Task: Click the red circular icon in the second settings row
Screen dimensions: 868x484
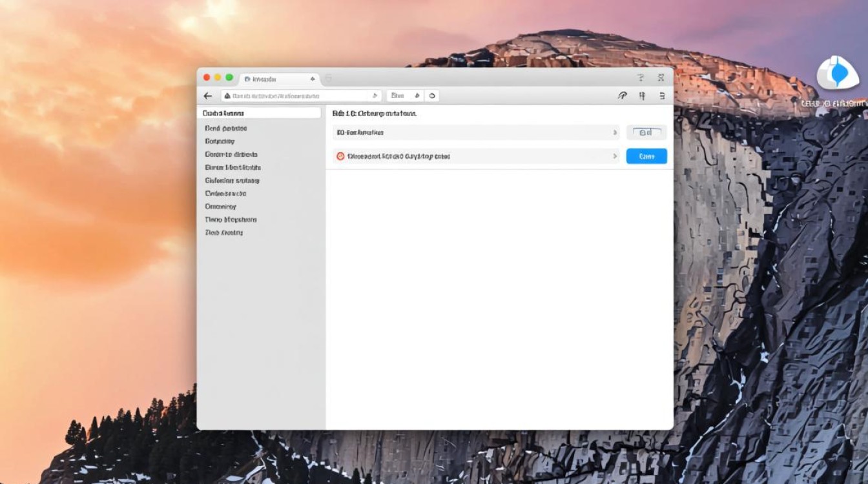Action: 340,156
